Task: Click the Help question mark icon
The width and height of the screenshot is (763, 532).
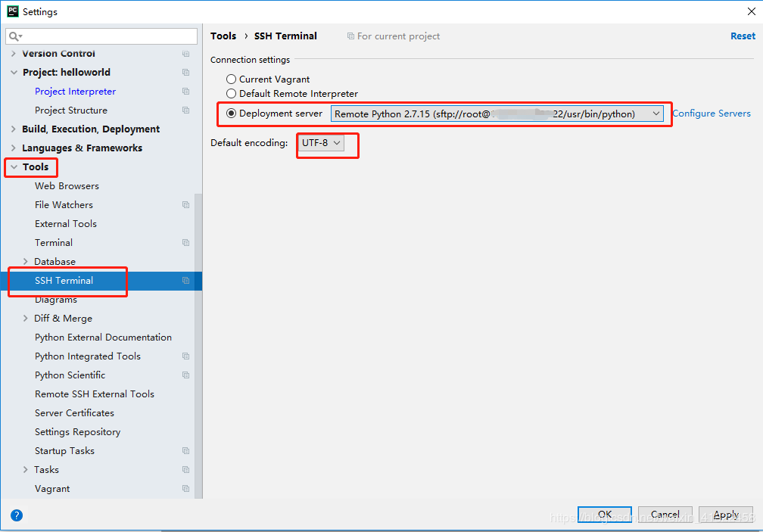Action: pyautogui.click(x=16, y=515)
